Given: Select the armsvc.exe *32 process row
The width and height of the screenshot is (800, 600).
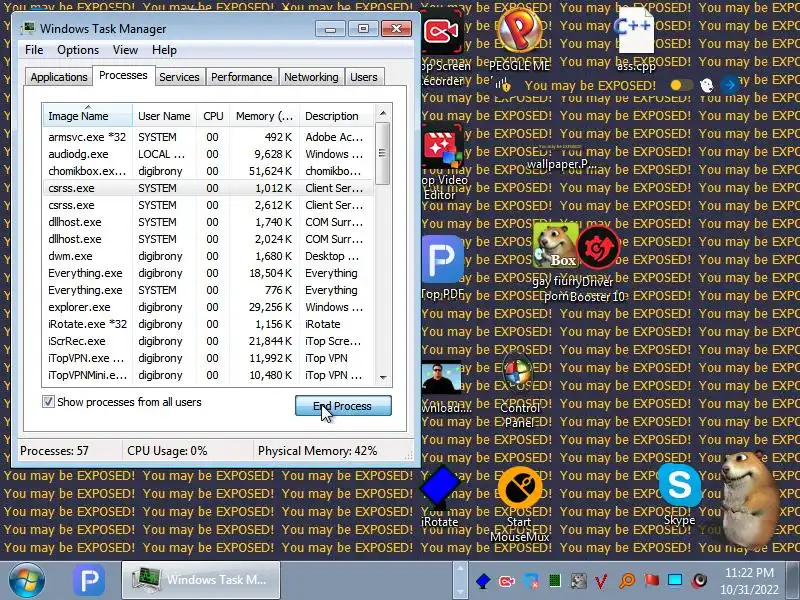Looking at the screenshot, I should 208,137.
